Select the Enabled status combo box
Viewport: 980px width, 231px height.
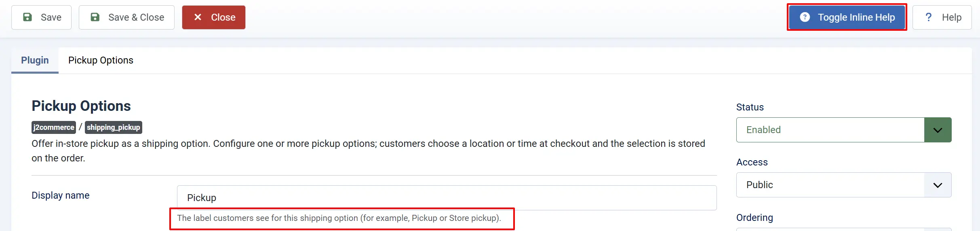click(x=844, y=130)
